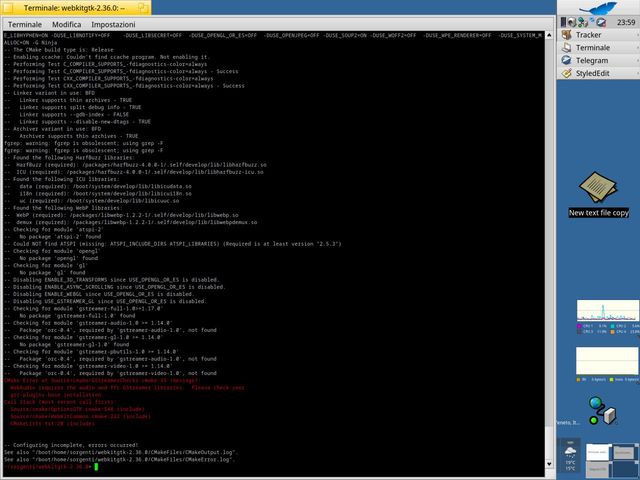Expand the Telegram entry arrow in Deskbar

tap(638, 60)
